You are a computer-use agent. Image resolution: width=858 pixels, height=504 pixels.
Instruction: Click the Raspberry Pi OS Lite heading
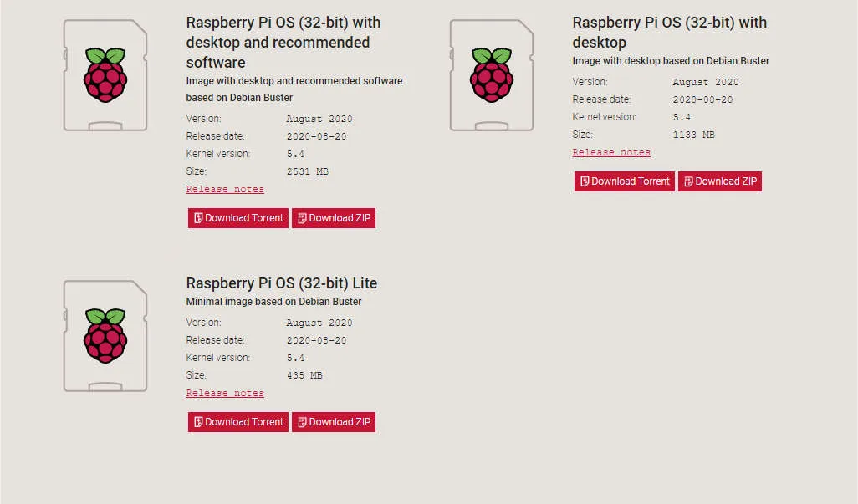click(281, 283)
